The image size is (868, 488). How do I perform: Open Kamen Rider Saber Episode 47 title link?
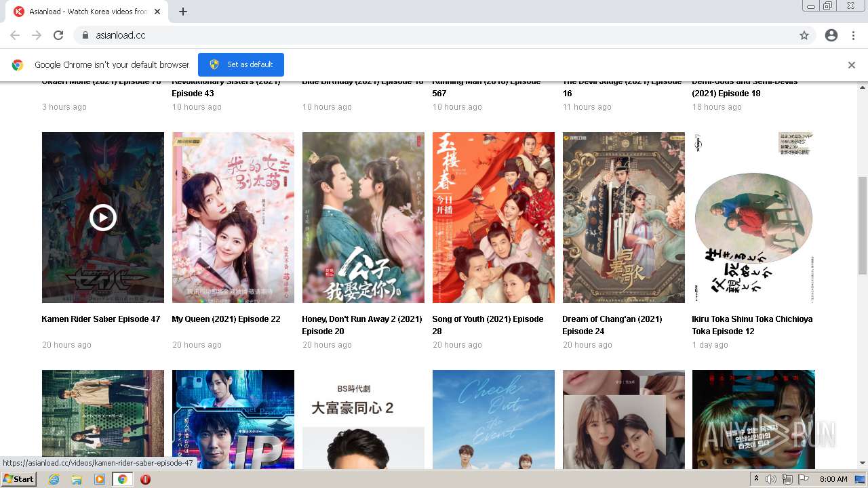[101, 319]
